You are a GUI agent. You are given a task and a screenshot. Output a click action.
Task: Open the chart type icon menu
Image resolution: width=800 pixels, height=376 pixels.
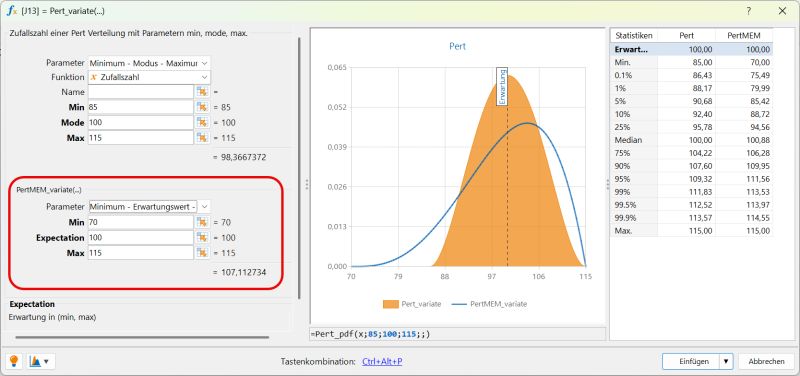coord(41,361)
